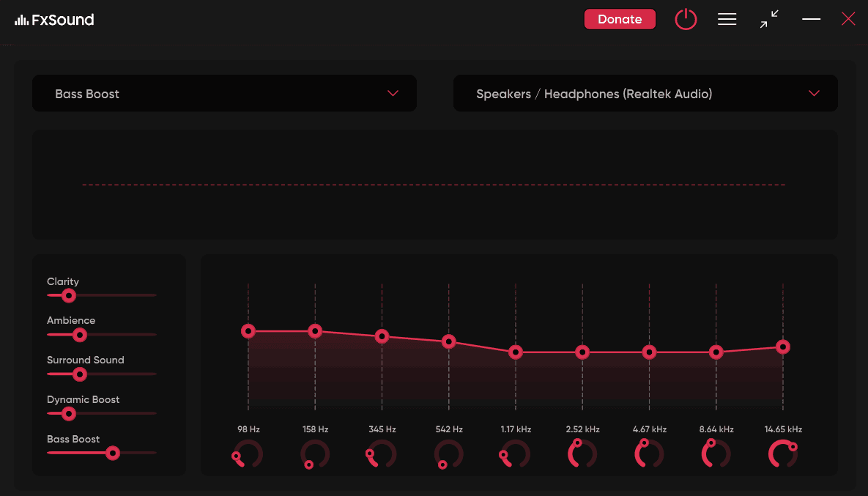Click the Donate button

(x=620, y=19)
